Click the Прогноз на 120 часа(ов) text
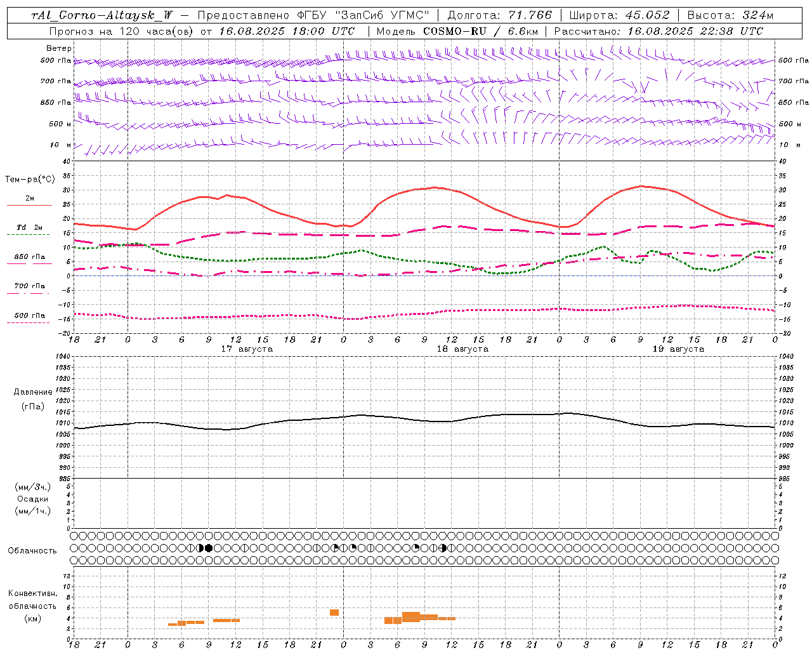This screenshot has height=650, width=812. [122, 31]
